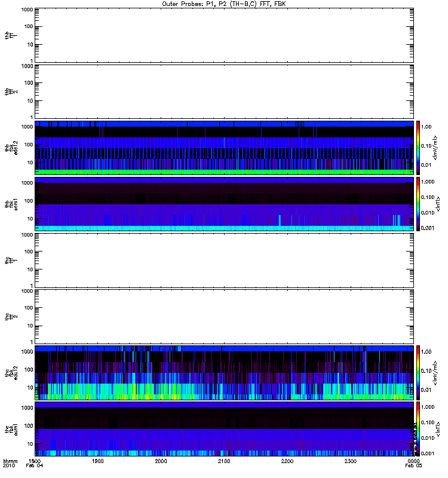Click the "thc fbk scm1" y-axis label
The width and height of the screenshot is (448, 478).
(11, 429)
